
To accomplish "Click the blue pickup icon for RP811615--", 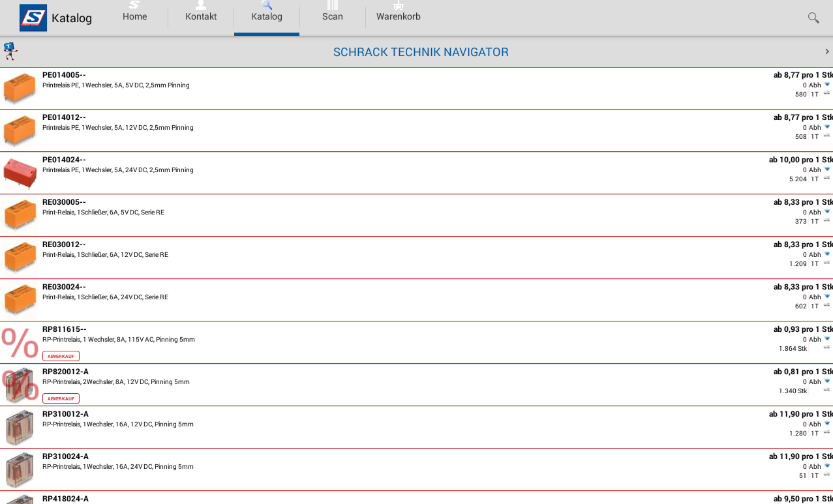I will pos(827,339).
